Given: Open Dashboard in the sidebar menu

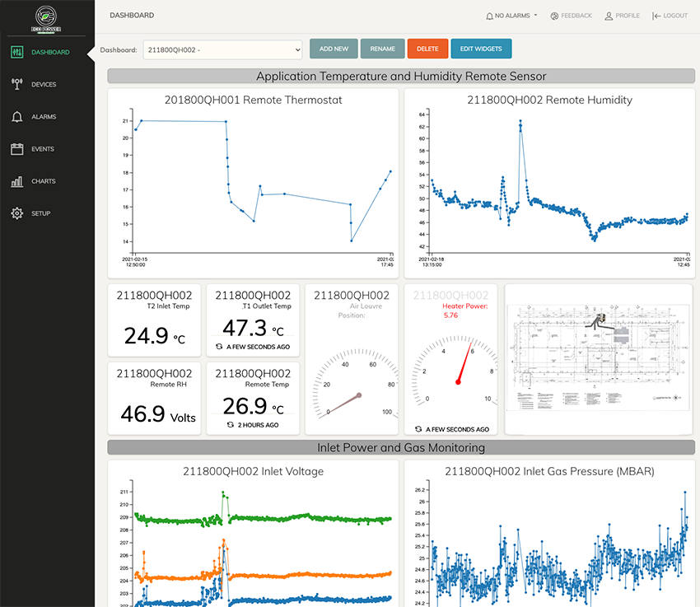Looking at the screenshot, I should pos(50,52).
